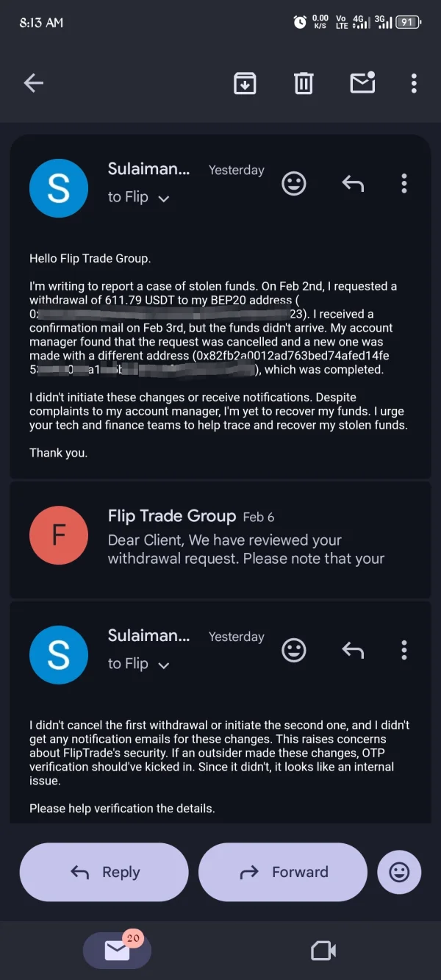Tap the back arrow to leave email
Screen dimensions: 441x980
(x=34, y=84)
